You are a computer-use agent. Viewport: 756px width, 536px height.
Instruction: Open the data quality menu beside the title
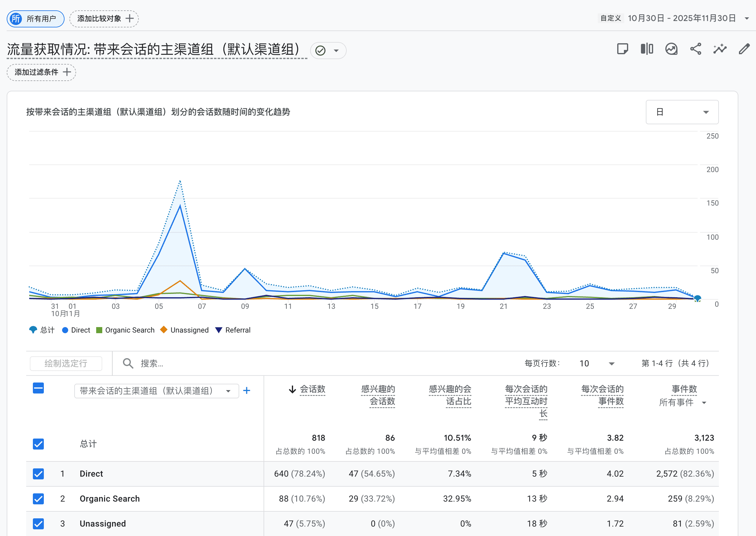pyautogui.click(x=328, y=50)
